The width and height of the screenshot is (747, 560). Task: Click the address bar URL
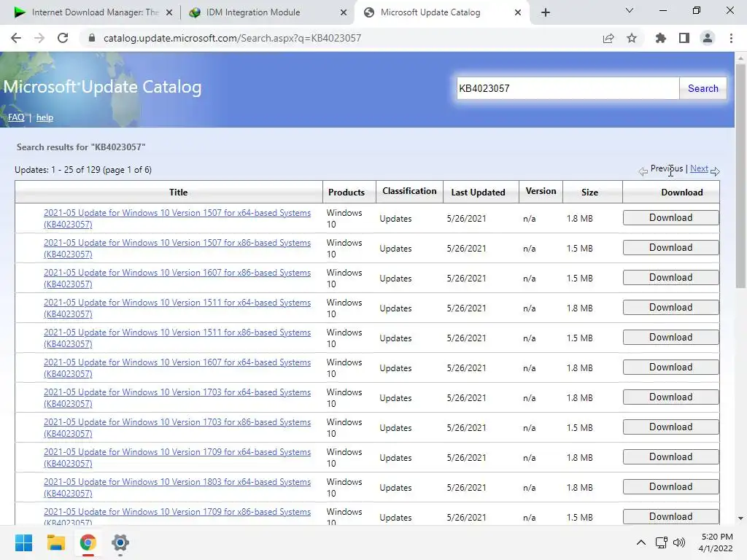[x=232, y=38]
